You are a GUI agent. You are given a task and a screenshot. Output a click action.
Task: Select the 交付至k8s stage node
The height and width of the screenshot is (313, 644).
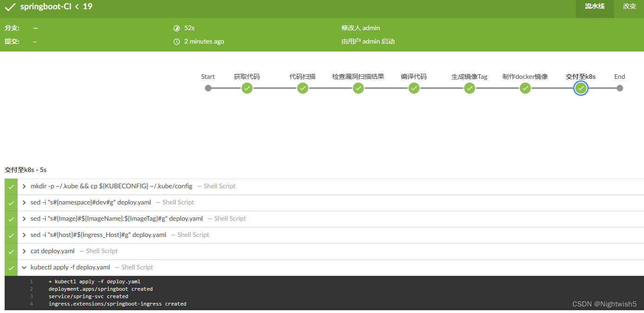581,88
